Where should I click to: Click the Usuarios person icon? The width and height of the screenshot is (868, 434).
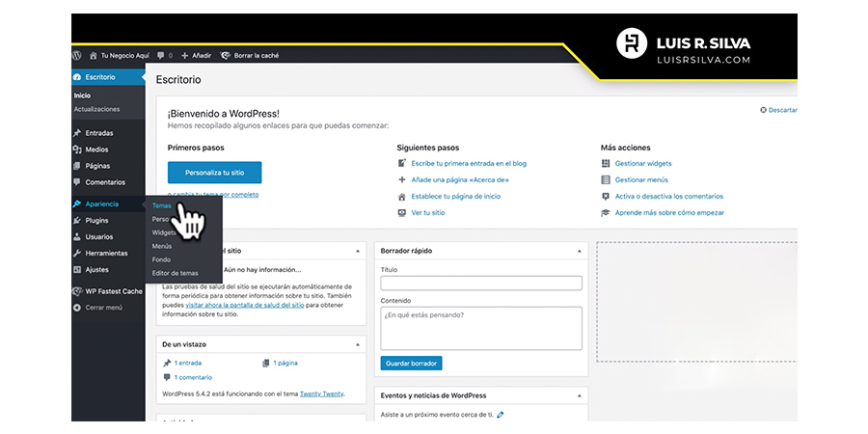click(x=77, y=237)
